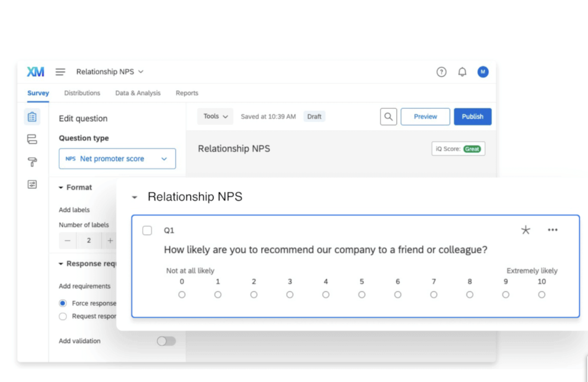588x382 pixels.
Task: Decrease number of labels with minus stepper
Action: point(67,240)
